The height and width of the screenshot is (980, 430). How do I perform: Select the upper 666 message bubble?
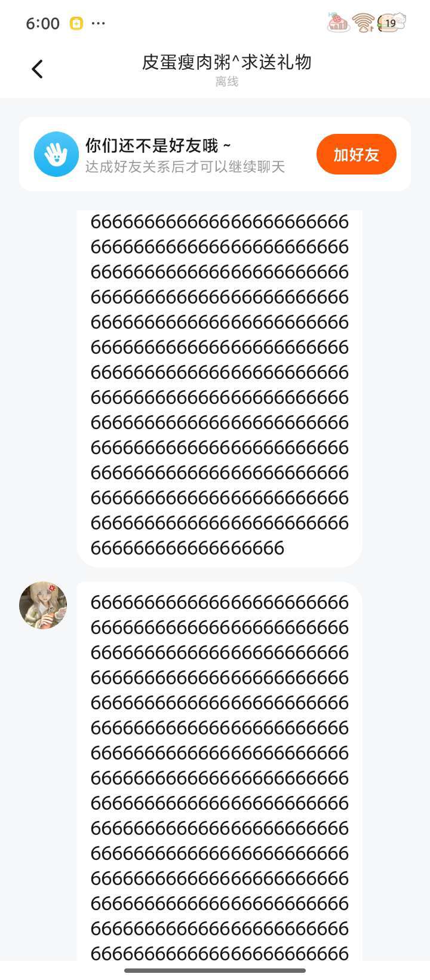click(219, 388)
